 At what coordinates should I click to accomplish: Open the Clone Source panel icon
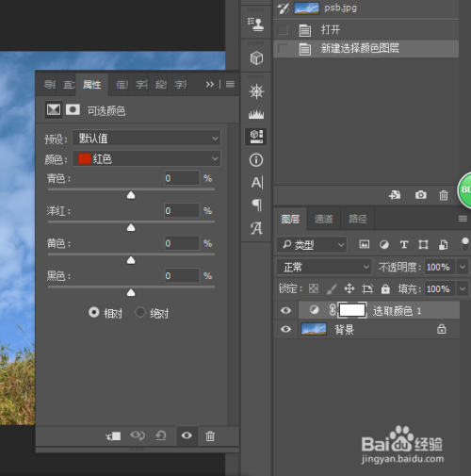pos(256,25)
